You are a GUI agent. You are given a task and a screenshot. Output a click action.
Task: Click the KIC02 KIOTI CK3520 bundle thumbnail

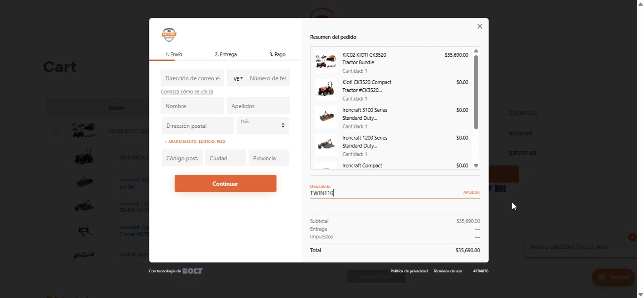click(326, 62)
